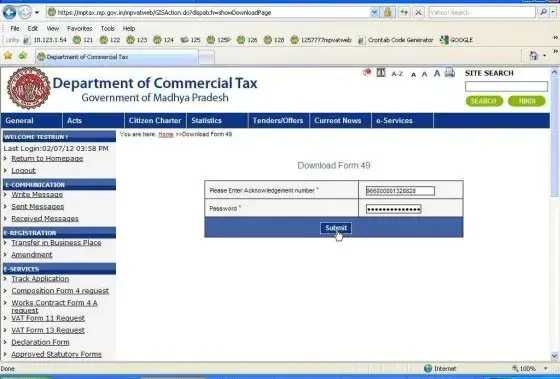Open the 123 bookmark in links bar
560x379 pixels.
(137, 40)
